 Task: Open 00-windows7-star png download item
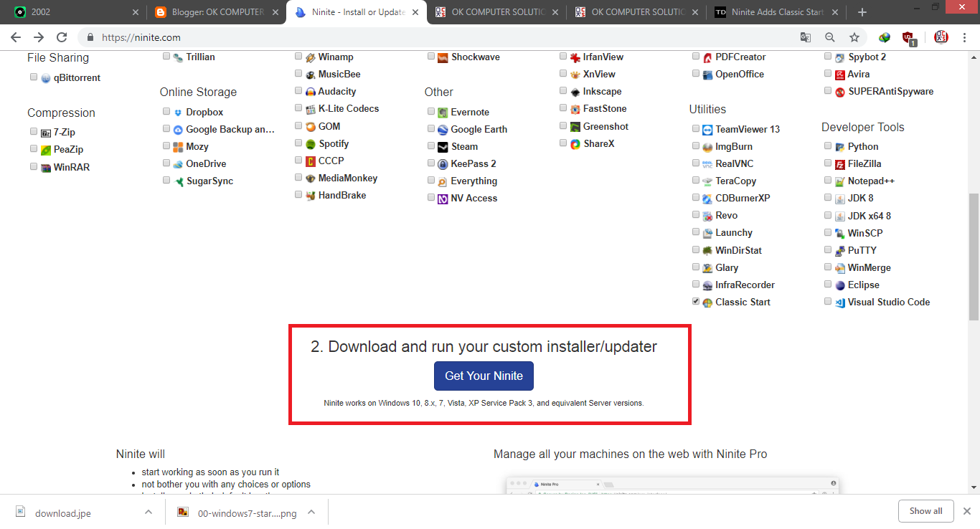[237, 513]
